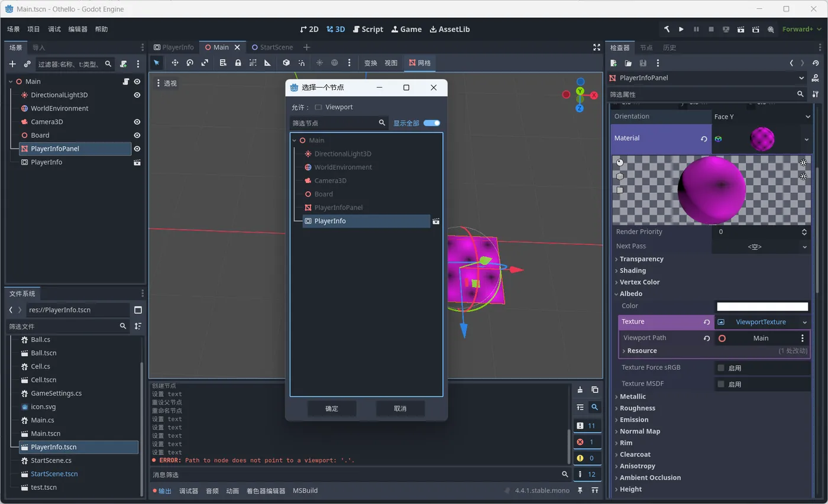Viewport: 828px width, 504px height.
Task: Select the Move mode tool in viewport toolbar
Action: point(175,63)
